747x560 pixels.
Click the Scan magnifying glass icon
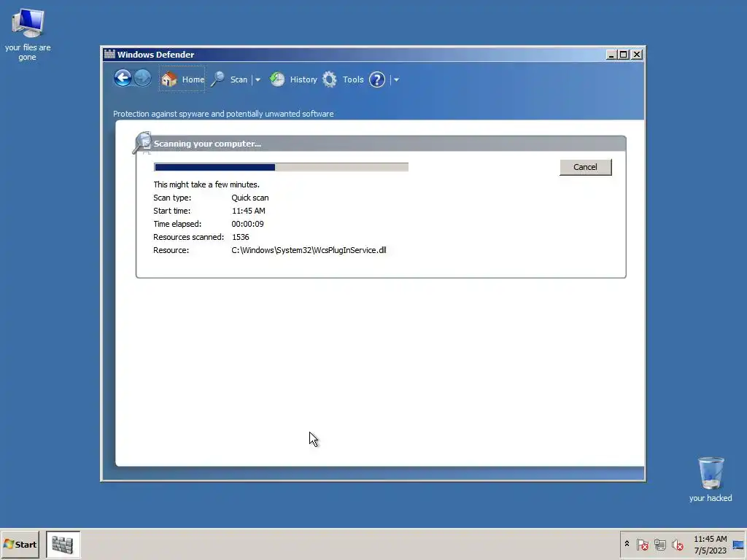(217, 79)
